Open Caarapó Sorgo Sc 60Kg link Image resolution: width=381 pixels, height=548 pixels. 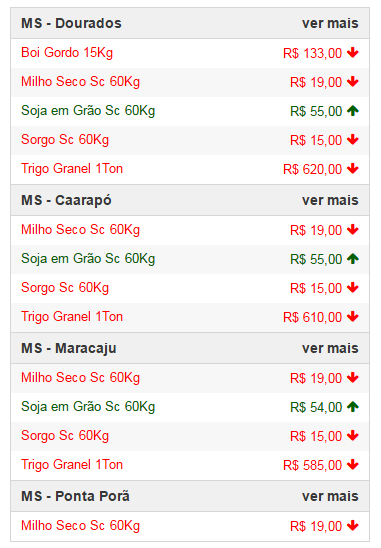click(x=65, y=288)
